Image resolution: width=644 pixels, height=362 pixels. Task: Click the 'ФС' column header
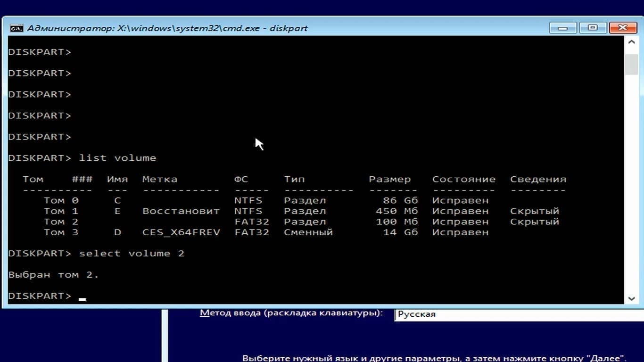pyautogui.click(x=241, y=180)
